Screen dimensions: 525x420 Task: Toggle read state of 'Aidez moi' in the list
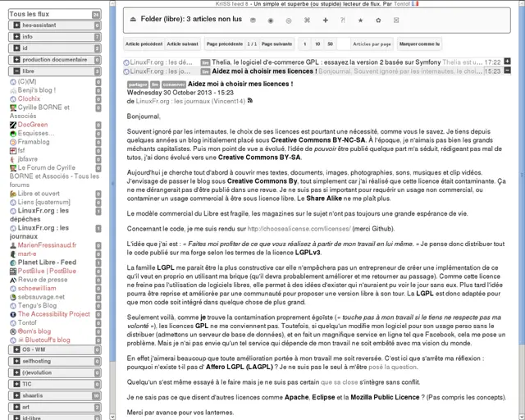(205, 71)
